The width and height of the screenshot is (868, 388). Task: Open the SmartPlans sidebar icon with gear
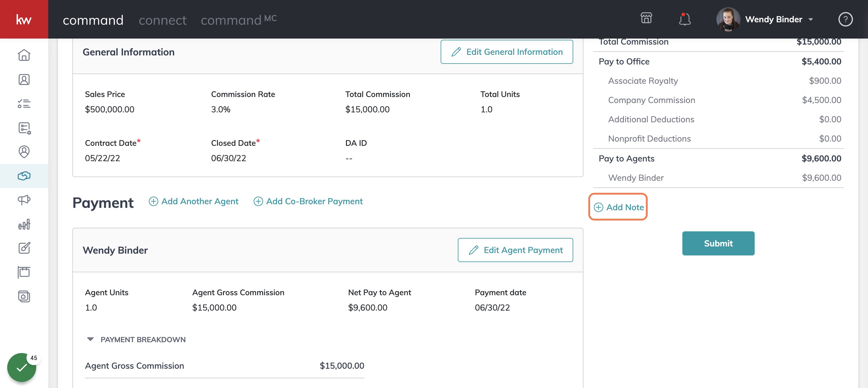pos(24,128)
